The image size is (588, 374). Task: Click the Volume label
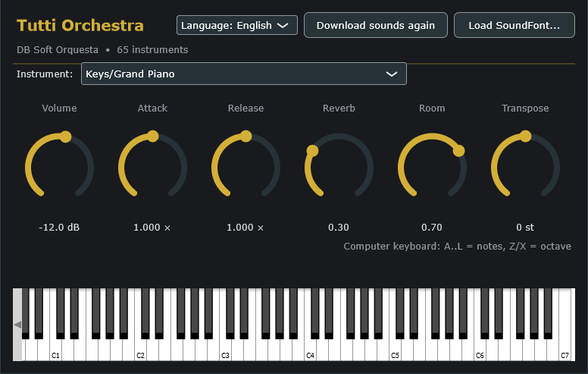pos(59,108)
